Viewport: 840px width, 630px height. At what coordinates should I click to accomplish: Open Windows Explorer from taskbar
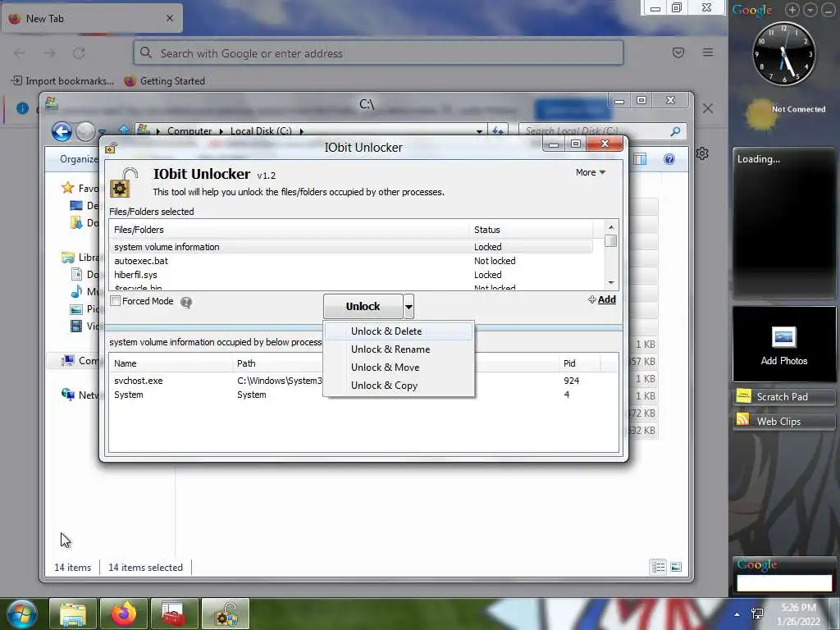73,614
